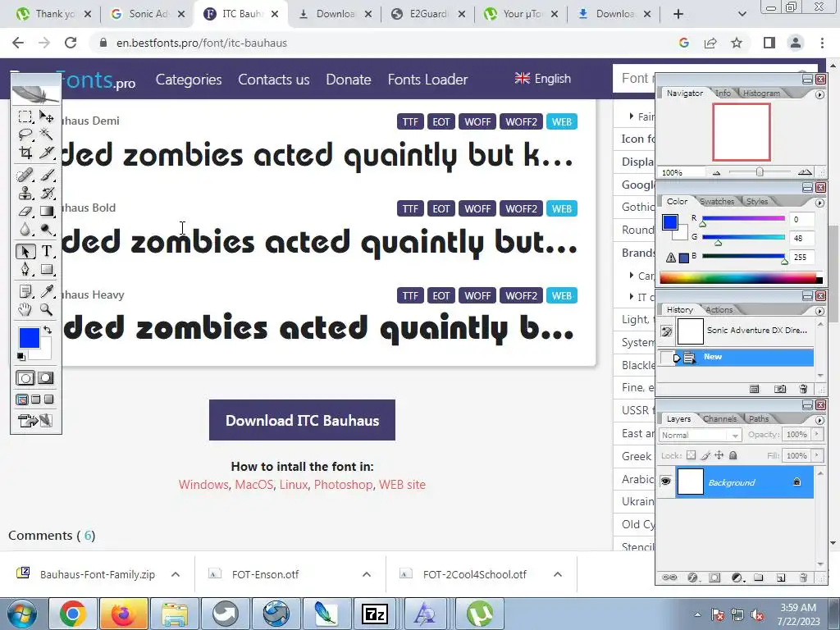
Task: Activate the Type tool
Action: [47, 251]
